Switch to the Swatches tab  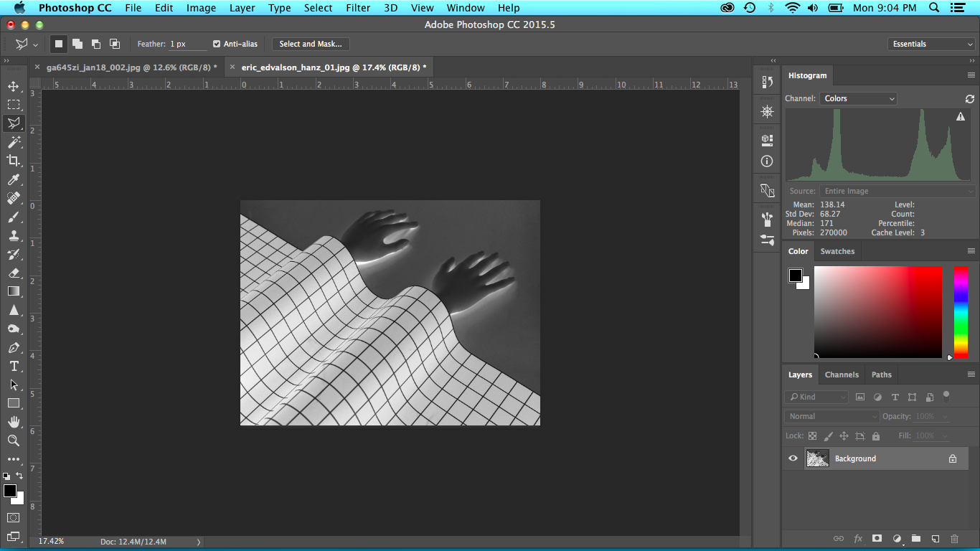pyautogui.click(x=837, y=251)
